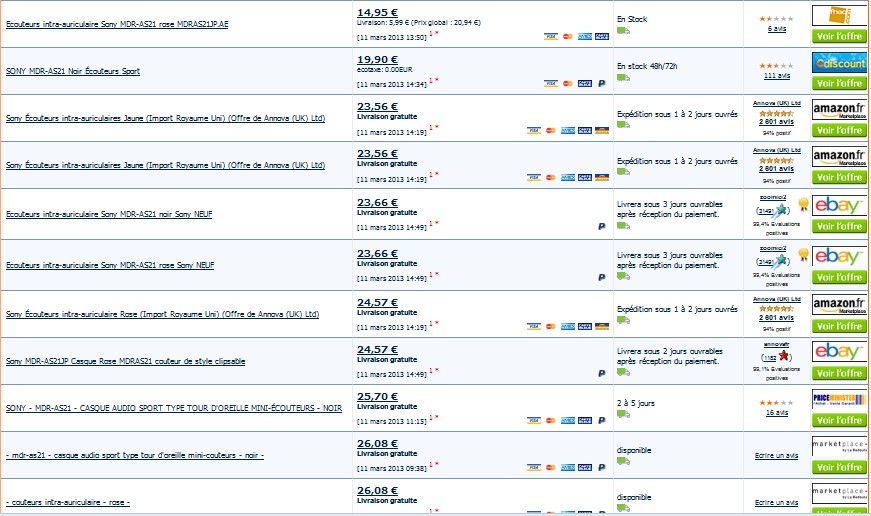871x516 pixels.
Task: Open 'annovafr' seller link
Action: (777, 345)
